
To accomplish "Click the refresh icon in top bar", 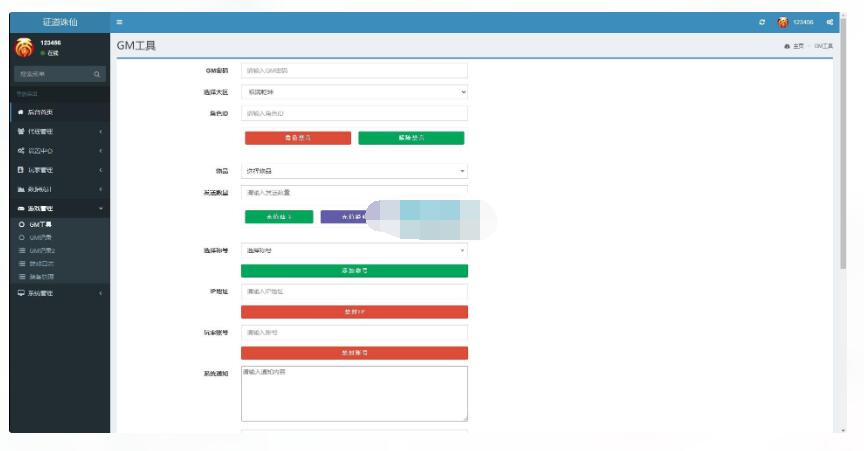I will tap(763, 22).
